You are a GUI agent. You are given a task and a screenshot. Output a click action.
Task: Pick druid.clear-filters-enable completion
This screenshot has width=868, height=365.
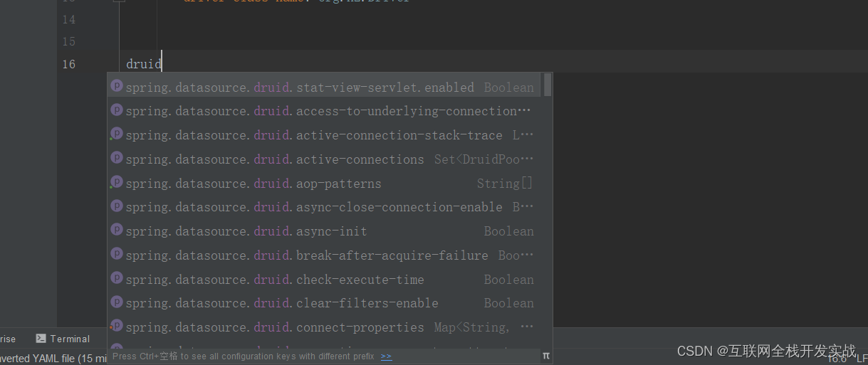(325, 303)
